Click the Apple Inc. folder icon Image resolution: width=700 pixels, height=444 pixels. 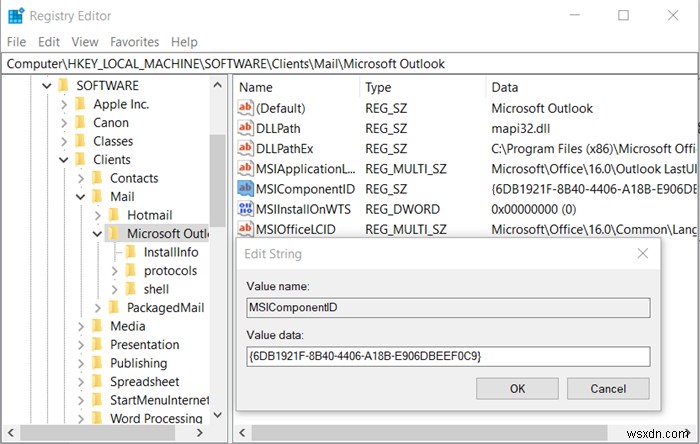pos(80,104)
